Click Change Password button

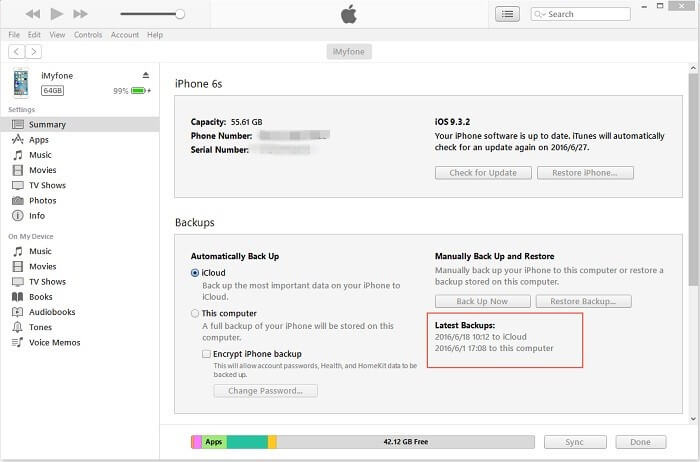click(x=266, y=391)
